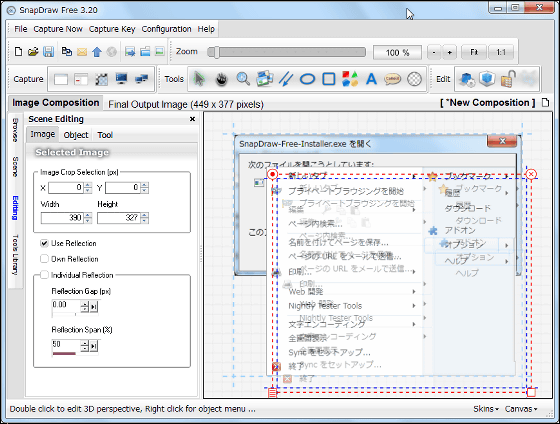Open the Capture Key menu
This screenshot has width=560, height=424.
[112, 29]
